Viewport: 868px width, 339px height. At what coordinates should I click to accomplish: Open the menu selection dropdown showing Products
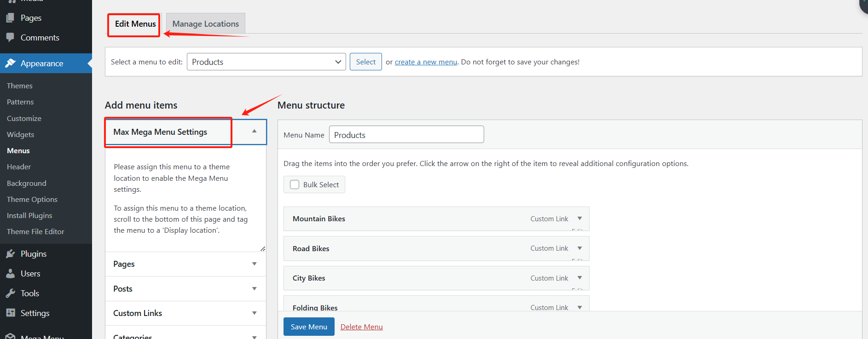(266, 62)
